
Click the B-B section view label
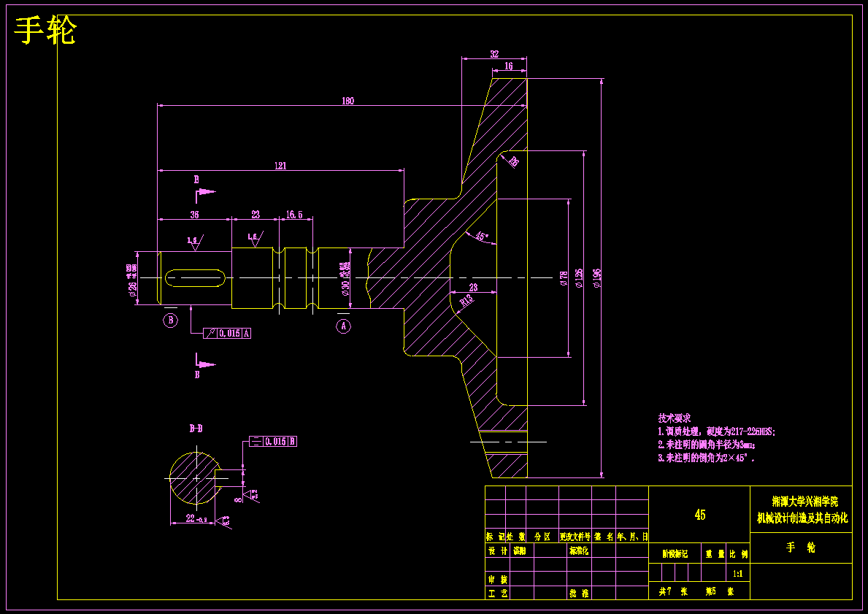(196, 429)
